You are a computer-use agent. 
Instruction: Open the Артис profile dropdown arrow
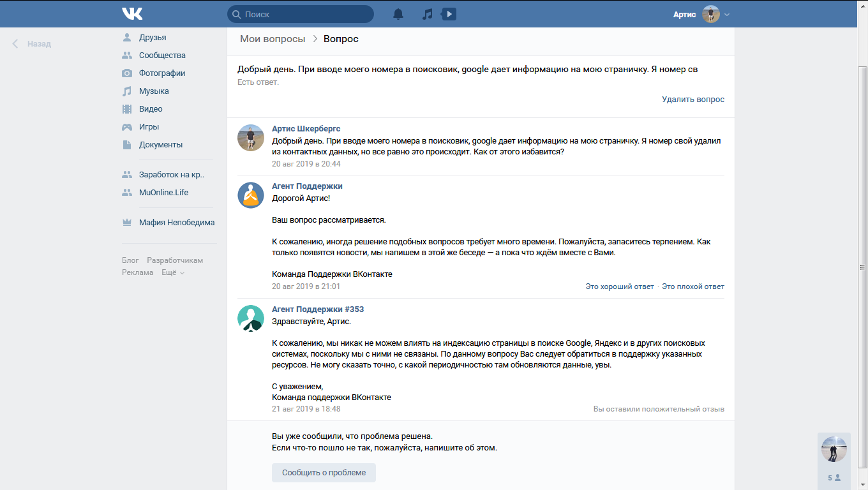pos(727,14)
